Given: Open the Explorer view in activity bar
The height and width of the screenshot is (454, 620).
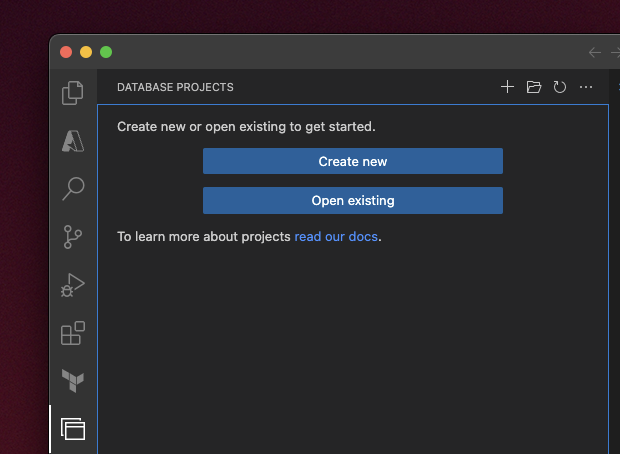Looking at the screenshot, I should [x=73, y=93].
